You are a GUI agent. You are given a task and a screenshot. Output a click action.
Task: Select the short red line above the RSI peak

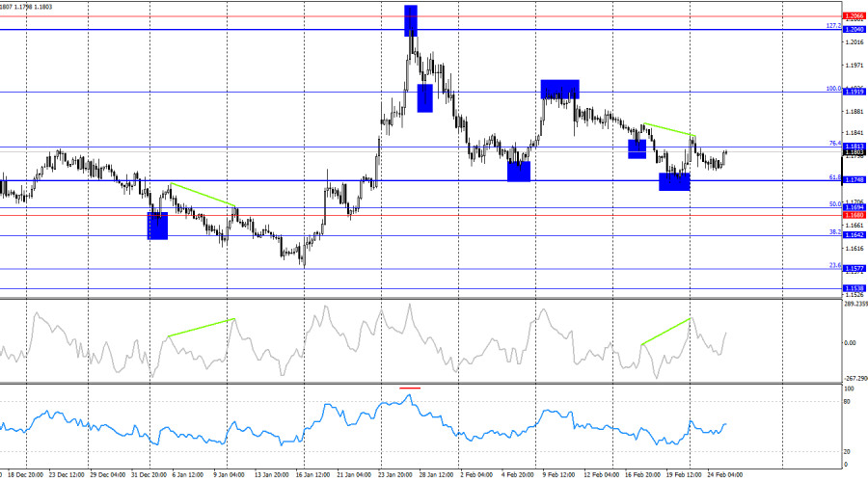coord(410,388)
